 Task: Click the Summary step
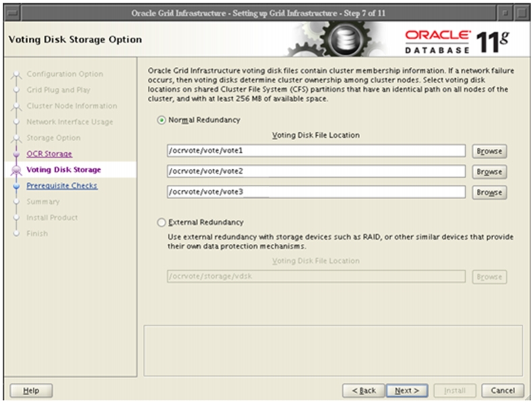(x=43, y=201)
